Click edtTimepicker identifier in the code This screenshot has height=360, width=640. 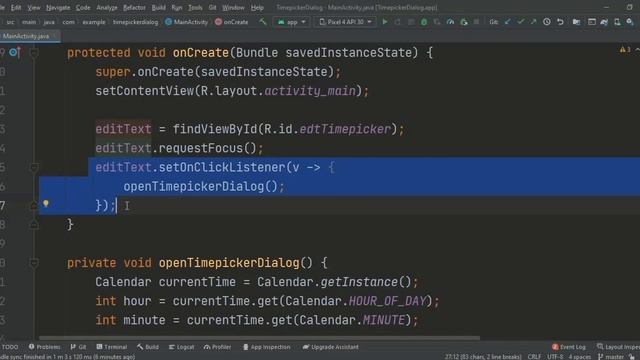(345, 129)
